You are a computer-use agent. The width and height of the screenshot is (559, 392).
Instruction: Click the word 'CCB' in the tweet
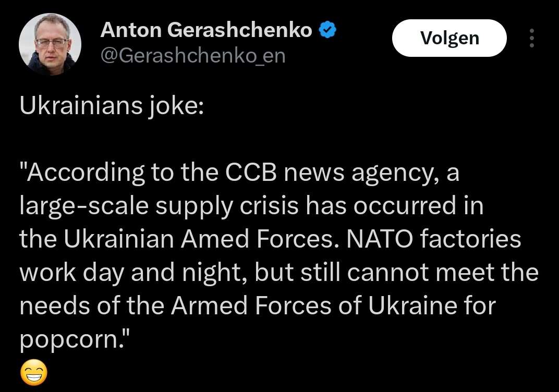[x=251, y=173]
